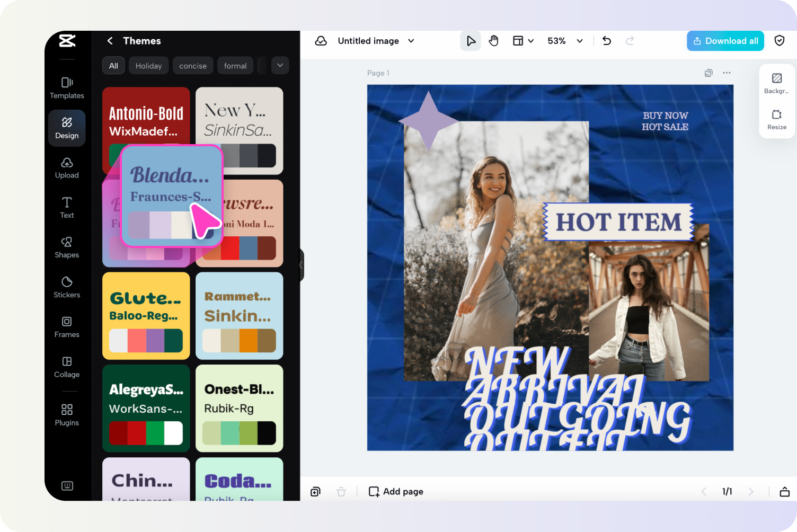This screenshot has height=532, width=797.
Task: Undo the last action
Action: 606,40
